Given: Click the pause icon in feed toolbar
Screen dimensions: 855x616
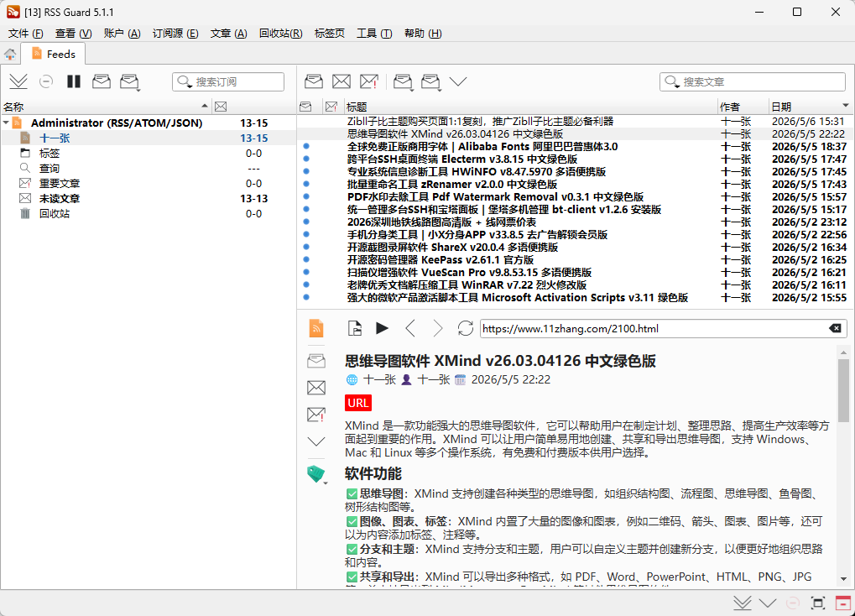Looking at the screenshot, I should 74,82.
